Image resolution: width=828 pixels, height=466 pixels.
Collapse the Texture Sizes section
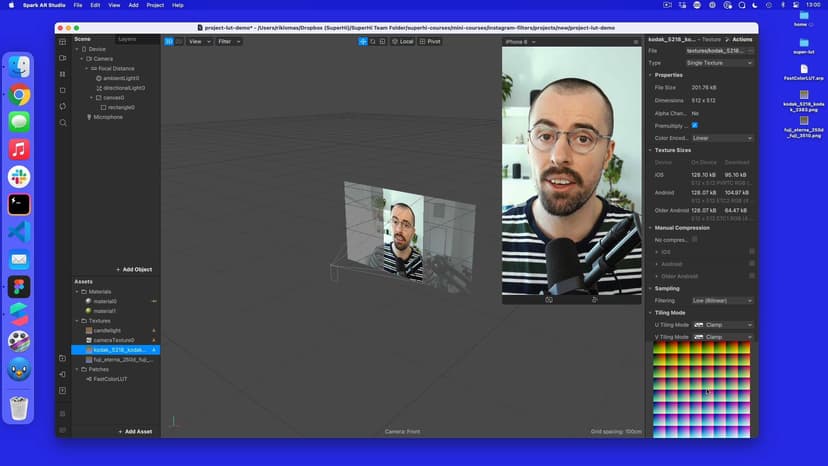(x=651, y=150)
